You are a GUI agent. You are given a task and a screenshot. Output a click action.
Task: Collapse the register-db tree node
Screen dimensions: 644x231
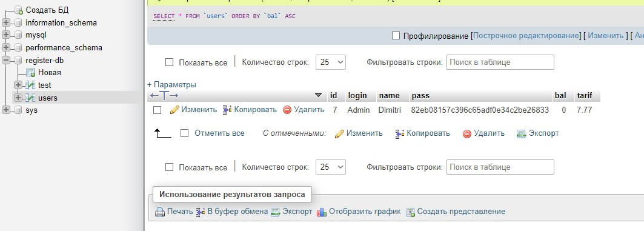click(x=5, y=61)
